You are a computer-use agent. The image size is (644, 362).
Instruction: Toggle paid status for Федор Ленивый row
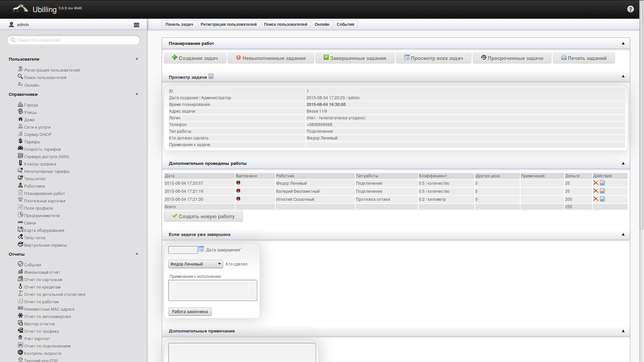[x=238, y=183]
